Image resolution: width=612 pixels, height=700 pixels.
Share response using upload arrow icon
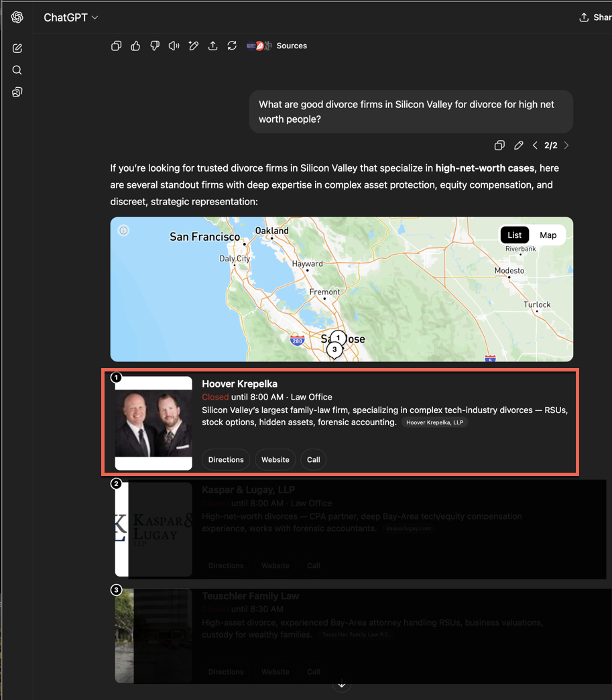(213, 46)
